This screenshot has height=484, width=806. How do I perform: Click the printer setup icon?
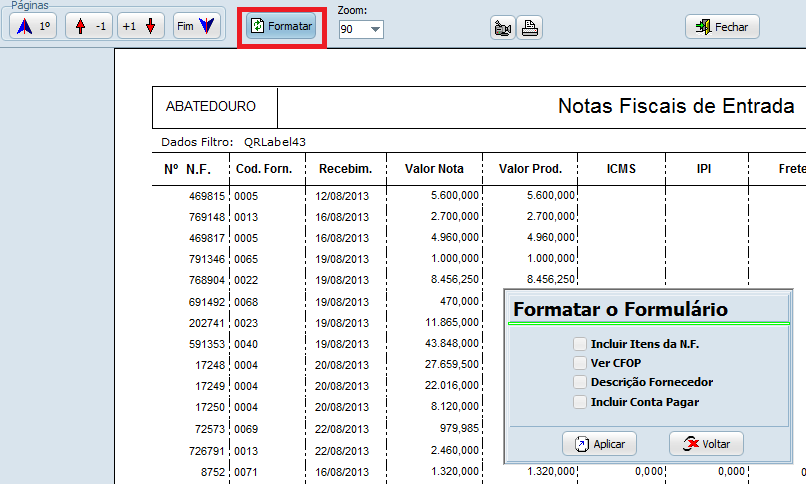pyautogui.click(x=503, y=28)
